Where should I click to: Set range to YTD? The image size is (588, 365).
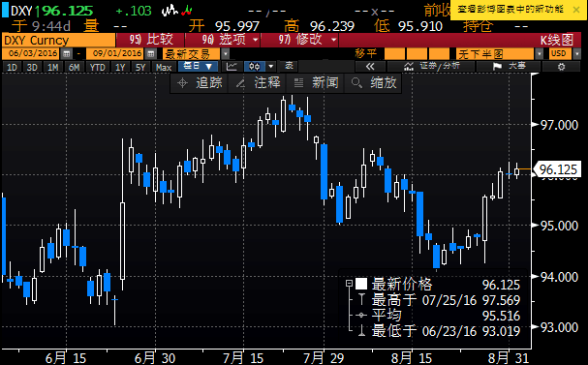(x=97, y=68)
